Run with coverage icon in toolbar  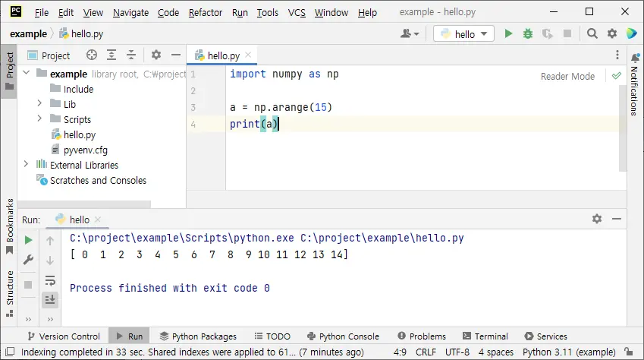(x=548, y=33)
